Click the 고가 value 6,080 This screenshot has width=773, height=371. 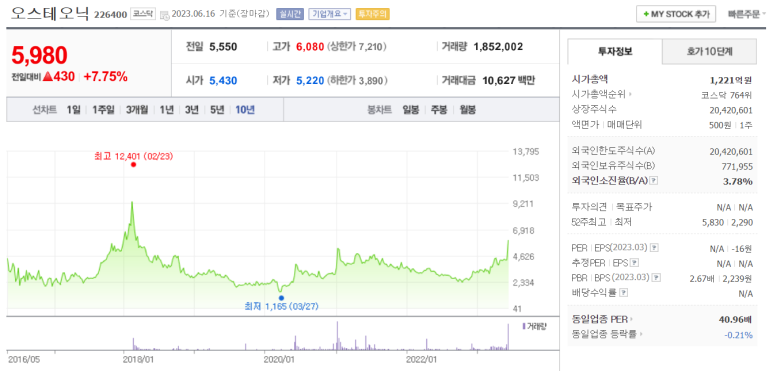pos(310,47)
